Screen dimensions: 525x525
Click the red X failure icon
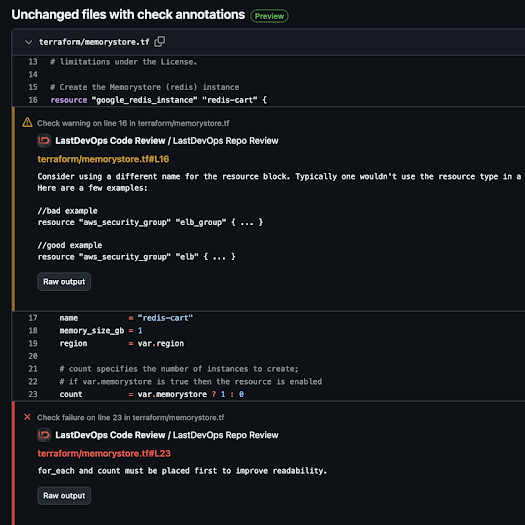27,417
